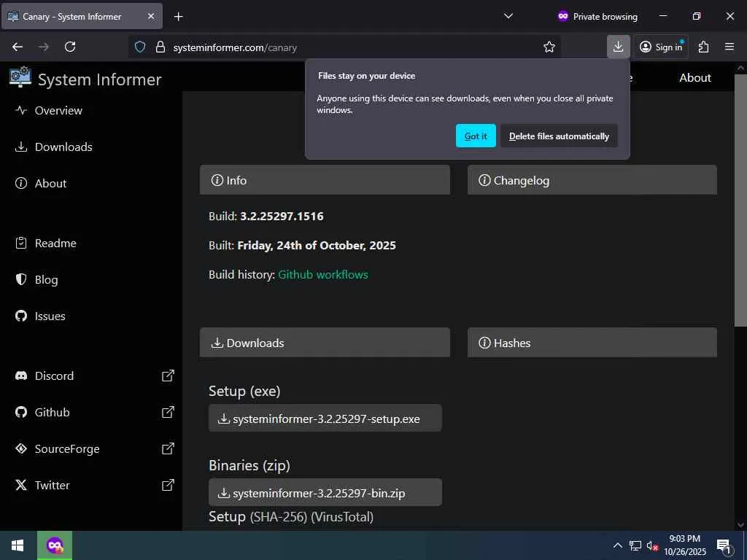Open tracking protection shield icon

pos(139,47)
